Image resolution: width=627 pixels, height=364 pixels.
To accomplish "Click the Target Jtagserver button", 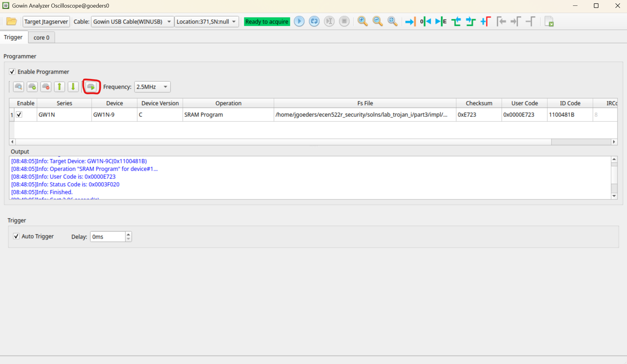I will coord(46,22).
